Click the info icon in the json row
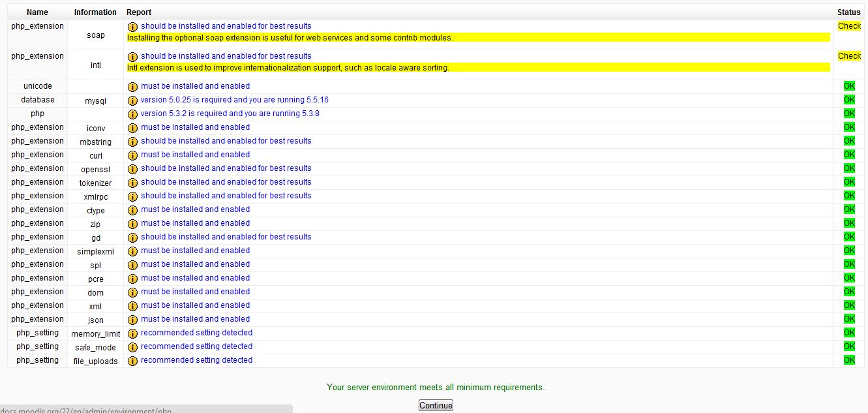Screen dimensions: 868x413 click(x=133, y=320)
